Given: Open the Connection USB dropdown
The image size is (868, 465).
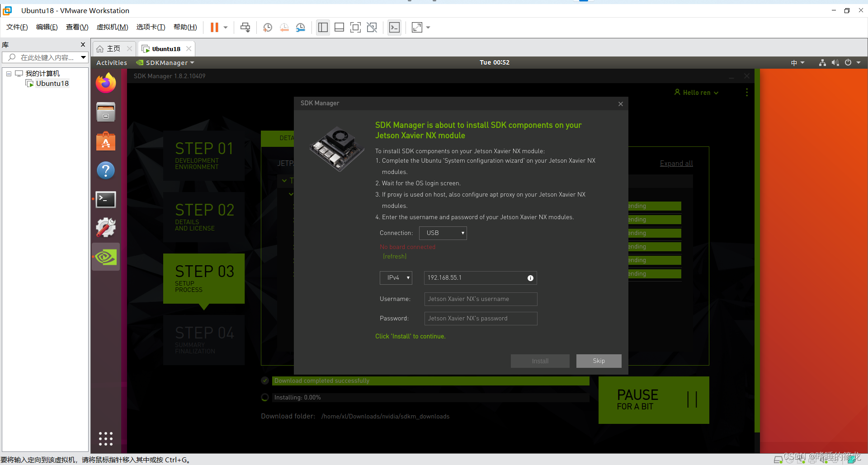Looking at the screenshot, I should point(443,233).
